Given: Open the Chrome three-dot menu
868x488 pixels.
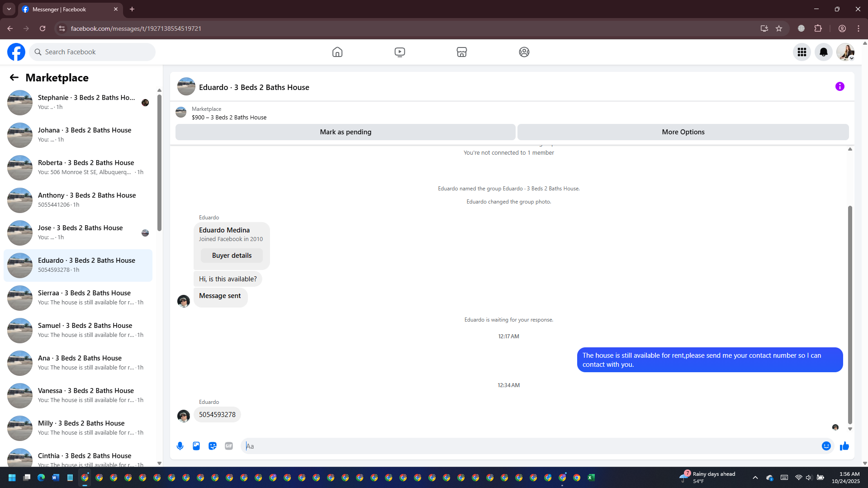Looking at the screenshot, I should pyautogui.click(x=859, y=28).
